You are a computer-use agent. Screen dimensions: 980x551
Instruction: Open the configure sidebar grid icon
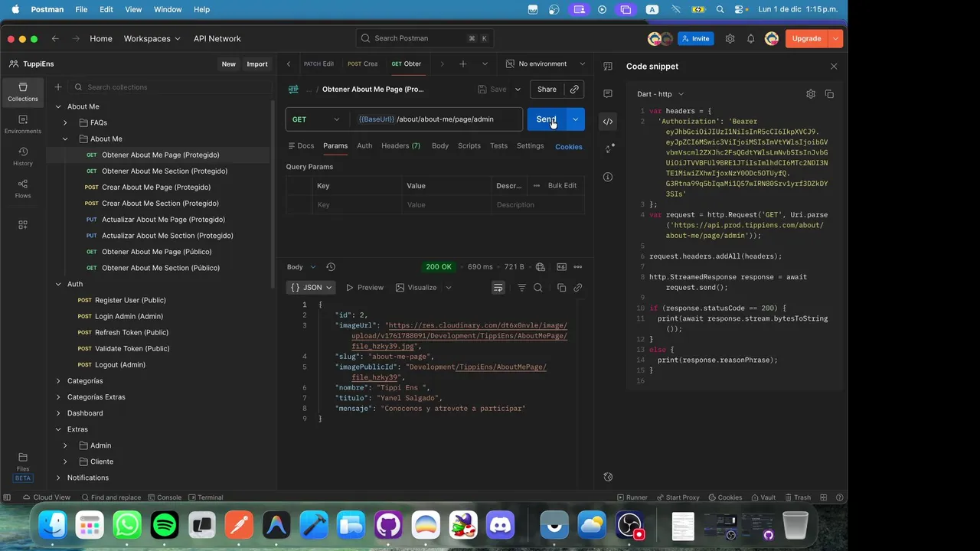pyautogui.click(x=23, y=224)
